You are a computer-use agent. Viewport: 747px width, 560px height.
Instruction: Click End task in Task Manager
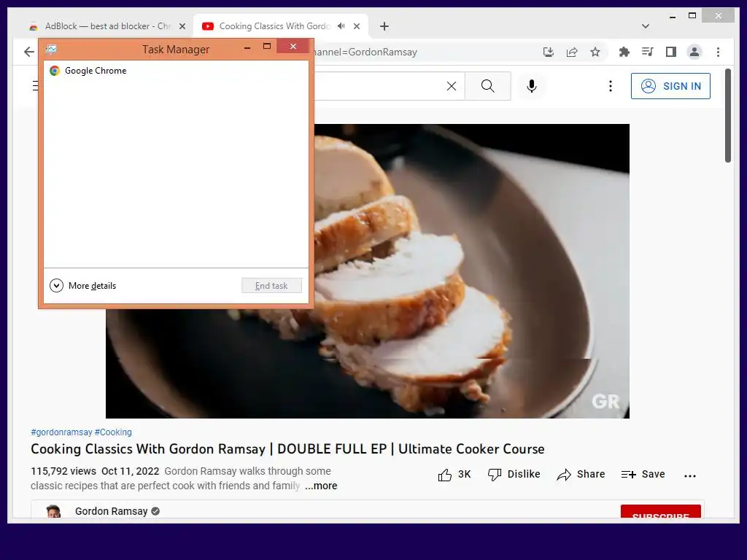coord(271,286)
